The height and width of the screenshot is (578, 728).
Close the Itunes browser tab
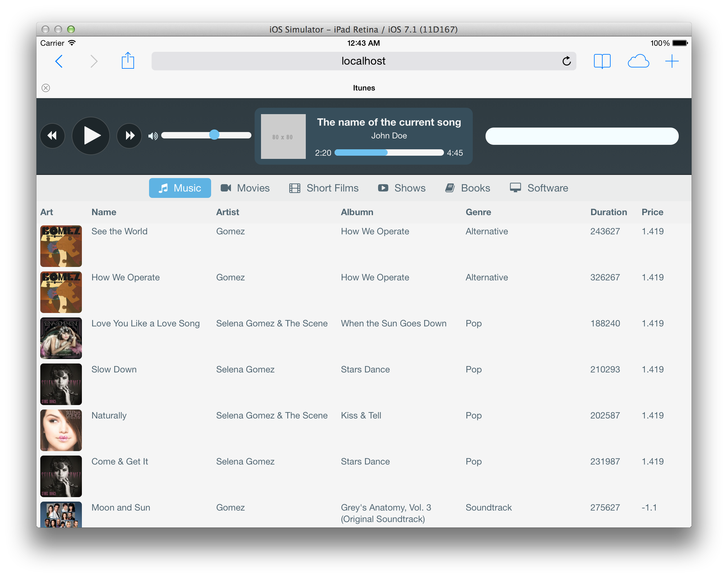click(46, 88)
